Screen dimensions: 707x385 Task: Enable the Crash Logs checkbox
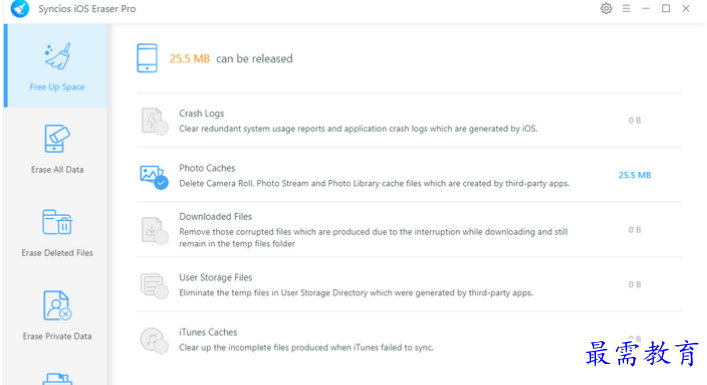pos(161,128)
